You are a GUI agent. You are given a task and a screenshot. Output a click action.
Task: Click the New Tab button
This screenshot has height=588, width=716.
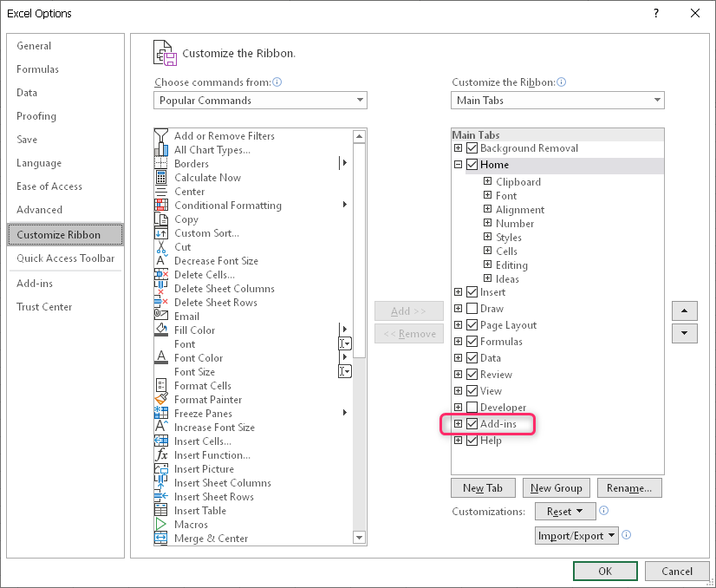click(483, 488)
